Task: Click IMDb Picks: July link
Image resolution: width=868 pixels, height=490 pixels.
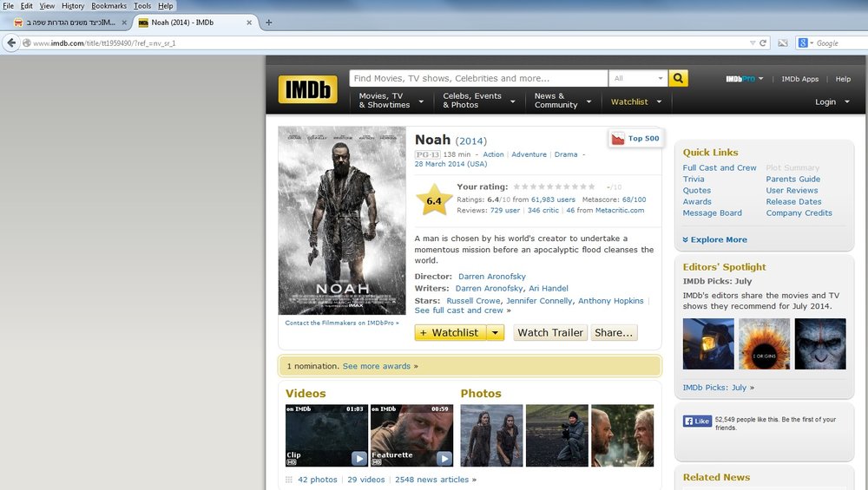Action: (714, 388)
